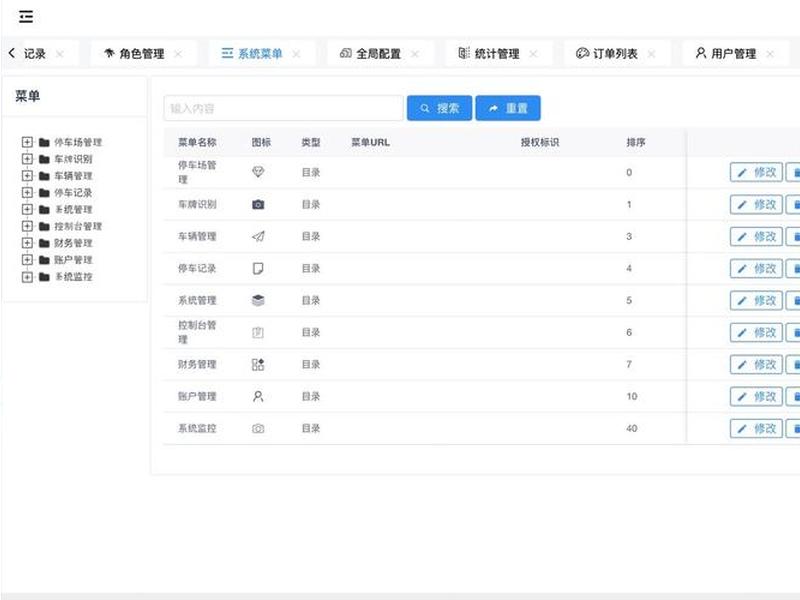Screen dimensions: 800x600
Task: Edit the 系统监控 row with 修改
Action: 756,429
